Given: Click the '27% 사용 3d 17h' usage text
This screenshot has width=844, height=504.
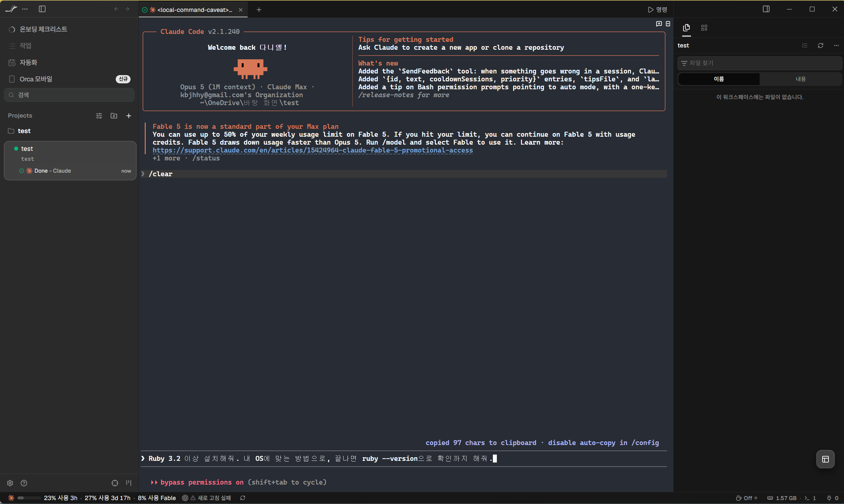Looking at the screenshot, I should point(107,498).
